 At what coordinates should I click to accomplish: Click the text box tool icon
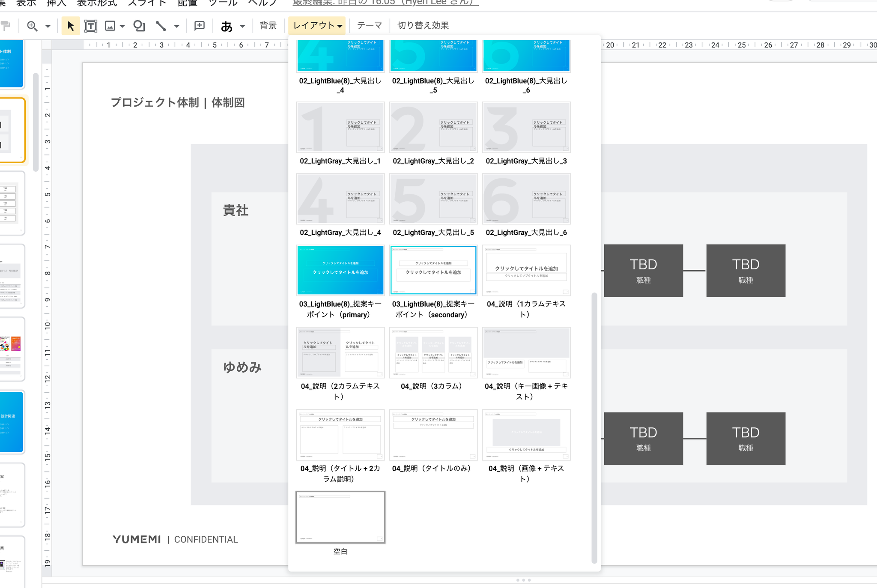click(91, 26)
